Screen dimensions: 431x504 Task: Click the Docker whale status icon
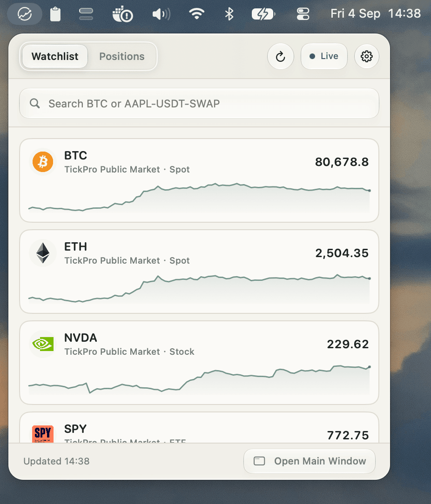pyautogui.click(x=122, y=14)
